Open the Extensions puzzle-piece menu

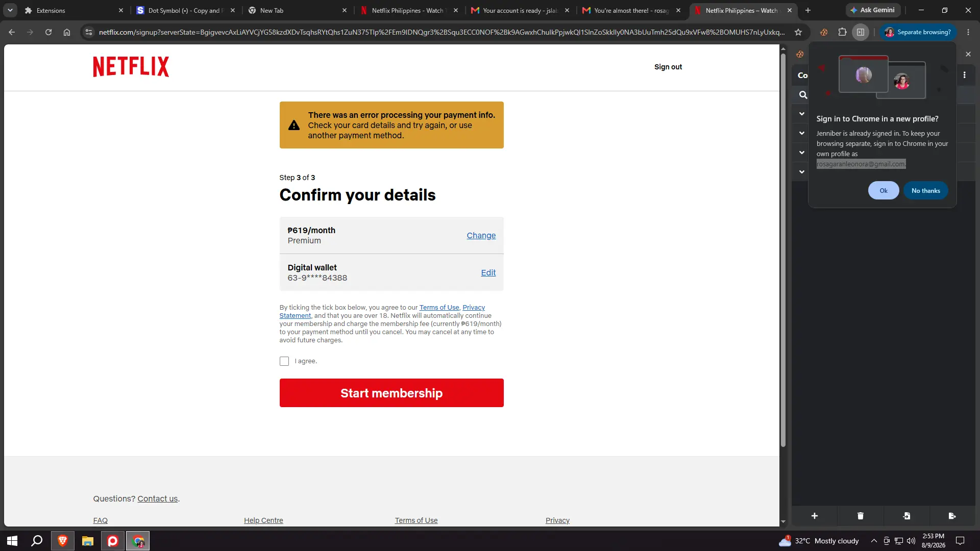[842, 32]
